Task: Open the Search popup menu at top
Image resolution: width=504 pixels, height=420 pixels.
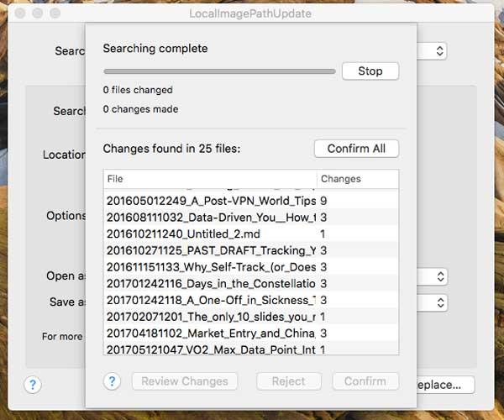Action: (x=439, y=51)
